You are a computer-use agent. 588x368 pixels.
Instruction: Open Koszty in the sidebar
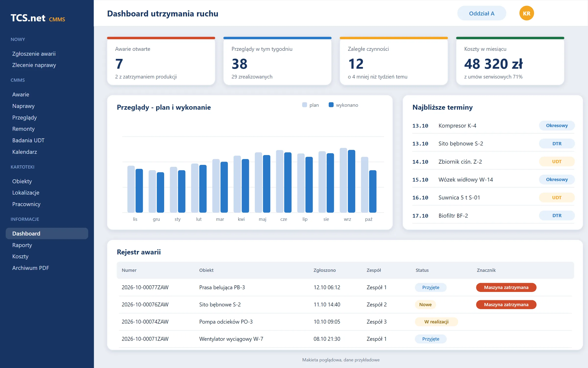pos(20,256)
